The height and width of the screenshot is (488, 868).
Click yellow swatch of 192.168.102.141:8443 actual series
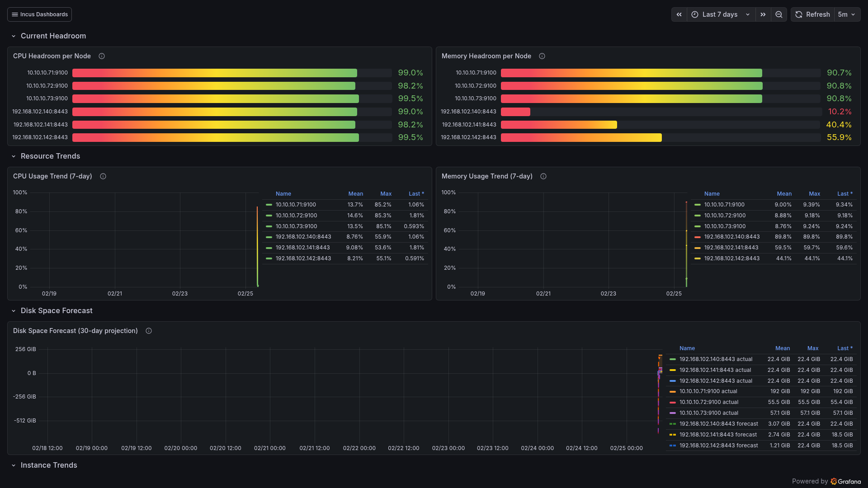click(x=673, y=370)
